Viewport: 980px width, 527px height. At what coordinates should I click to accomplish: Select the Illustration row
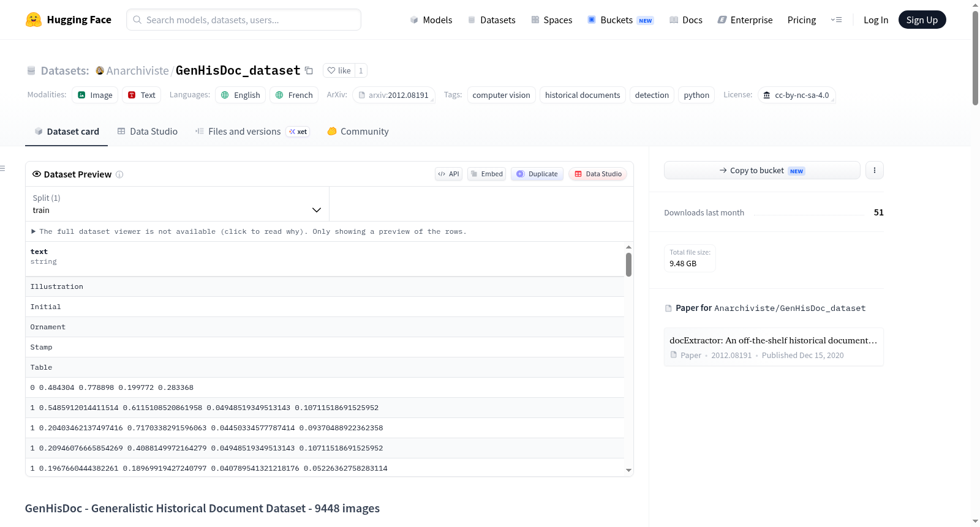[x=325, y=286]
